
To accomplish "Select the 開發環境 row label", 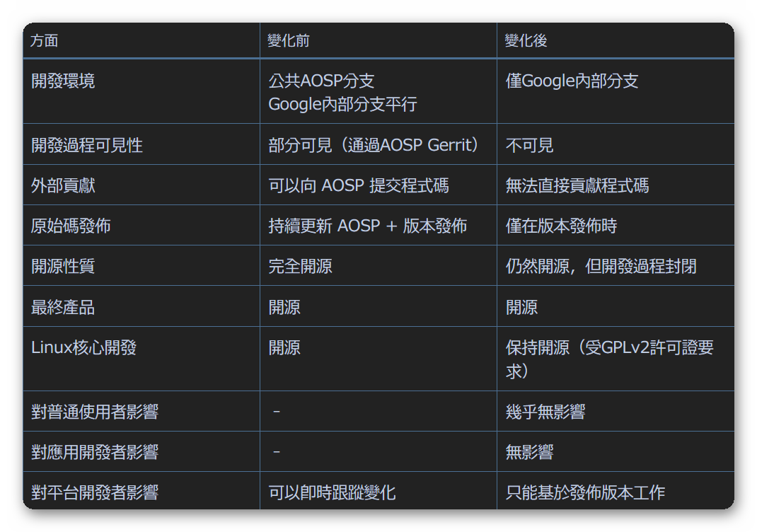I will tap(63, 81).
